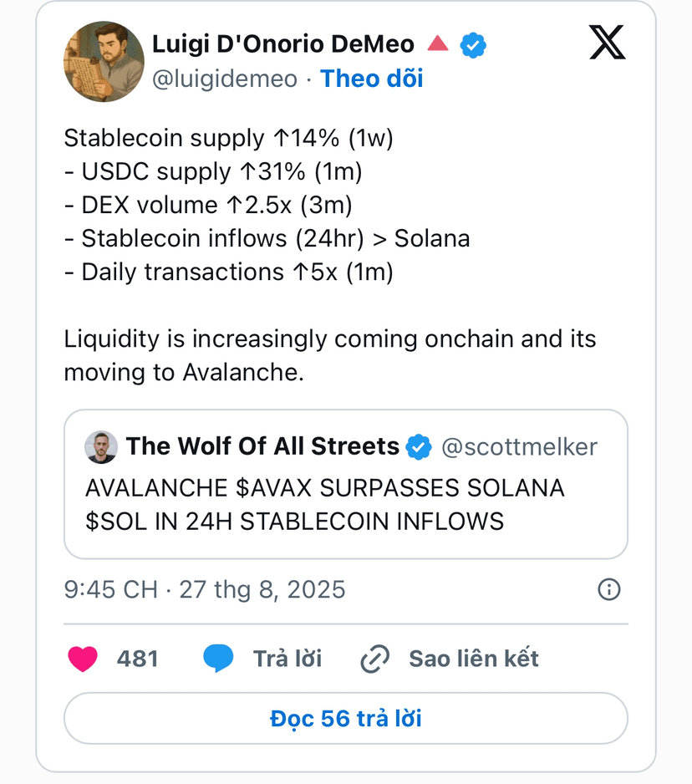Open the @luigidemeo handle
This screenshot has height=784, width=692.
(x=225, y=79)
